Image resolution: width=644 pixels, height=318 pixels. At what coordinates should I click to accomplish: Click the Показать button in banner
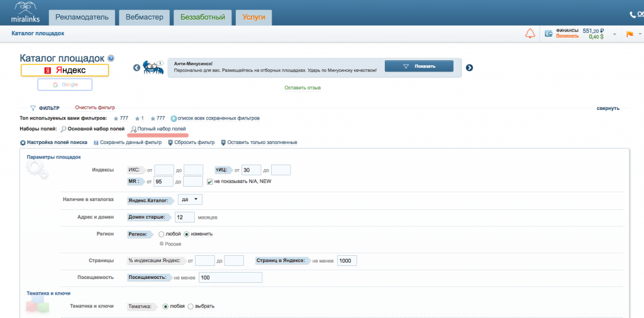(x=419, y=66)
